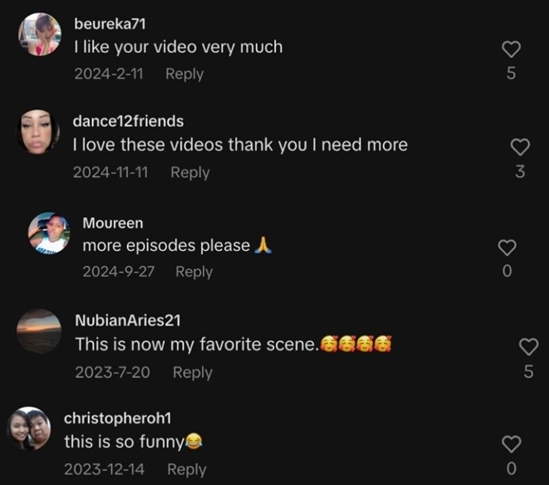Screen dimensions: 549x485
Task: Like Moureen's comment using the heart icon
Action: [507, 248]
